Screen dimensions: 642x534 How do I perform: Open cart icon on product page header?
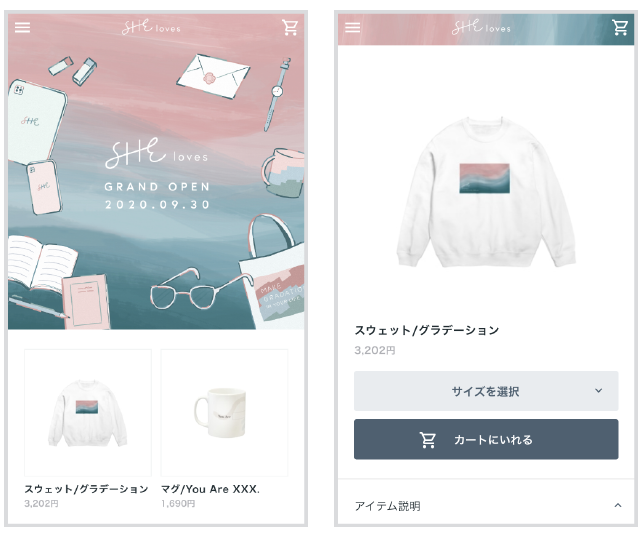tap(620, 27)
